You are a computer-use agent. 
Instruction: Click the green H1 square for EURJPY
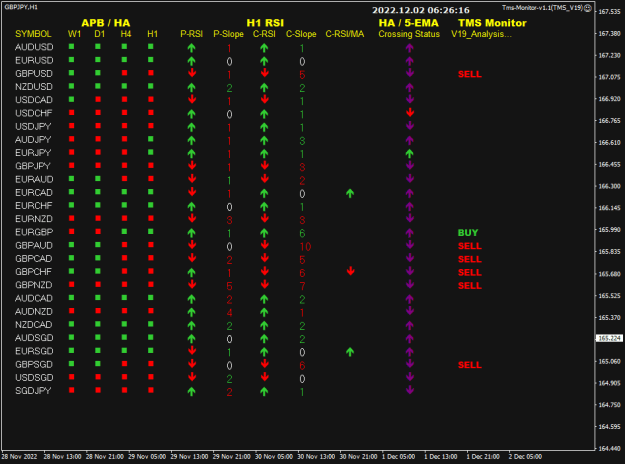pyautogui.click(x=151, y=152)
